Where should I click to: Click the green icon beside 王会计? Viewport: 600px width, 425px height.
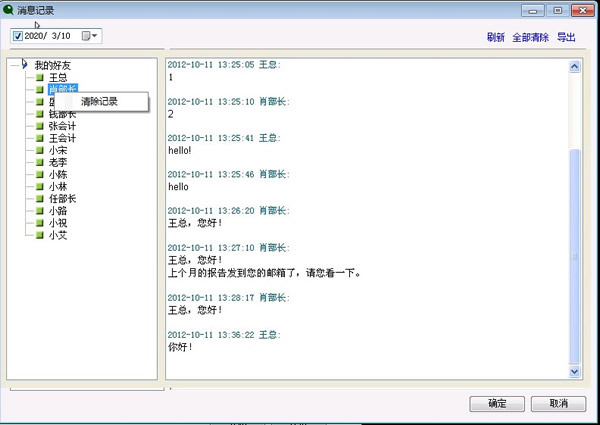[x=41, y=138]
